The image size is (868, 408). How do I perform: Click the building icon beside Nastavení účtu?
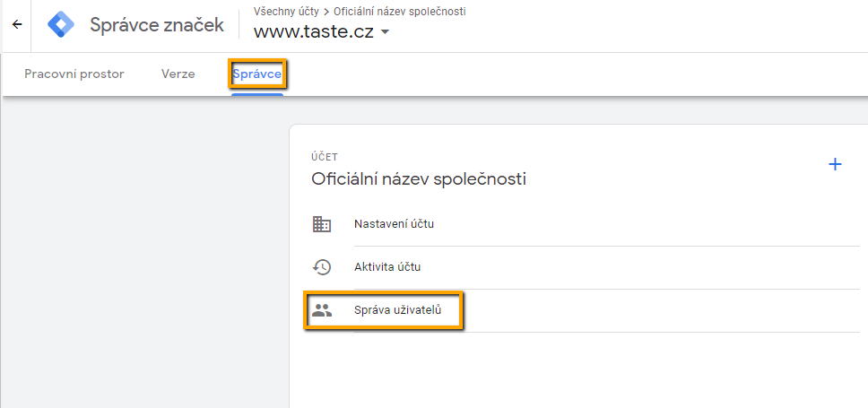(x=322, y=224)
